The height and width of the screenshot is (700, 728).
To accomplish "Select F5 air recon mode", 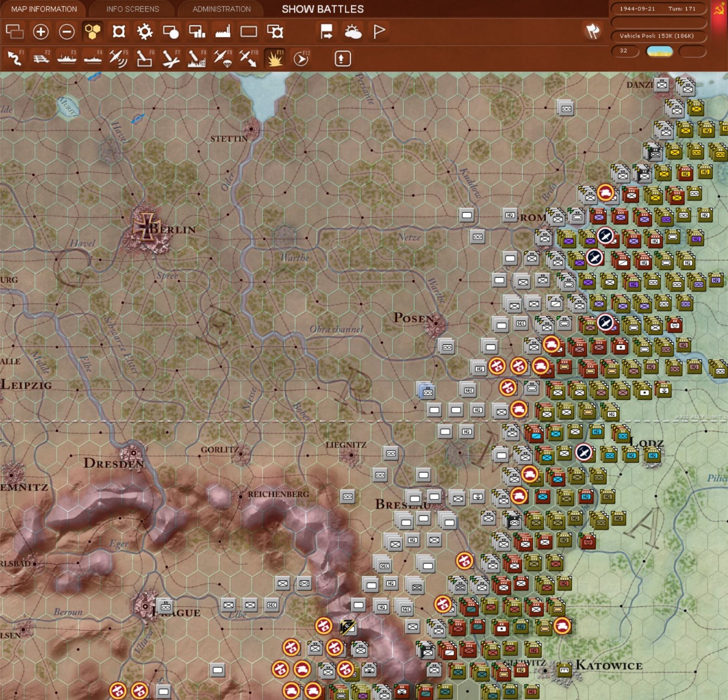I will tap(119, 58).
